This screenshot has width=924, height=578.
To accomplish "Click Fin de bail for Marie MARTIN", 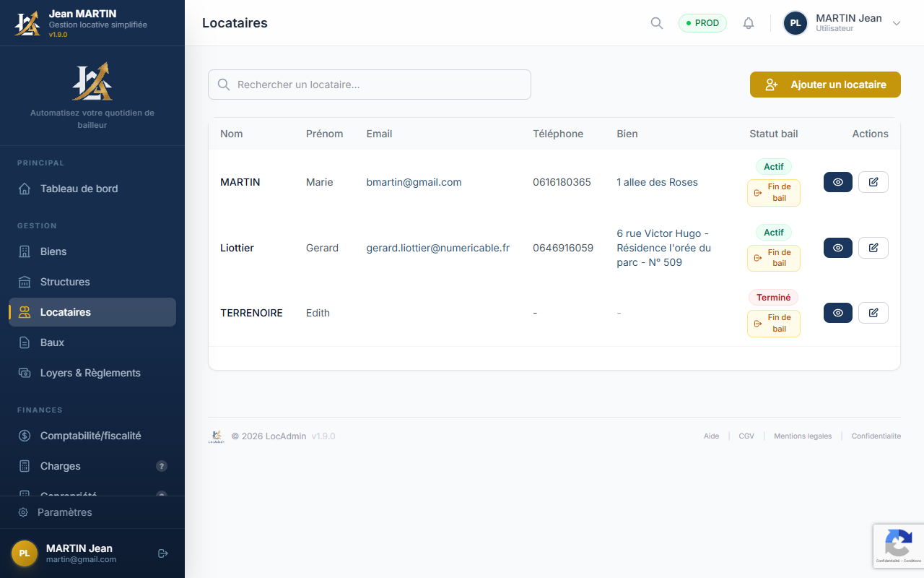I will (x=773, y=193).
